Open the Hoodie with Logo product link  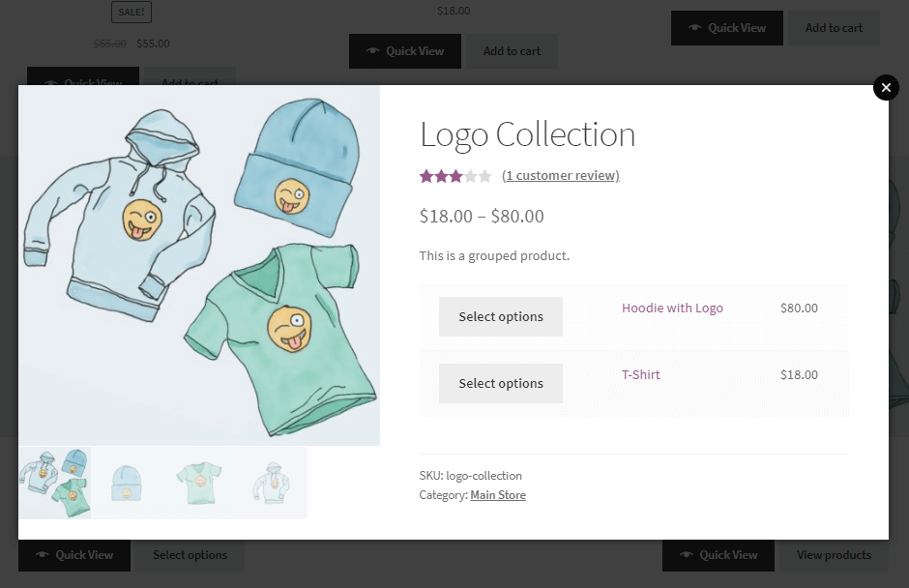pyautogui.click(x=671, y=308)
